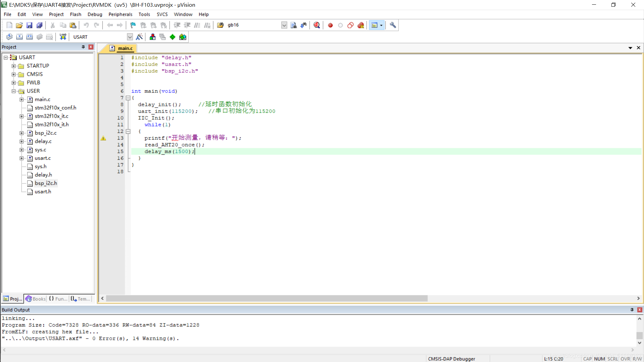Toggle a bookmark with the blue flag icon
644x362 pixels.
point(133,25)
